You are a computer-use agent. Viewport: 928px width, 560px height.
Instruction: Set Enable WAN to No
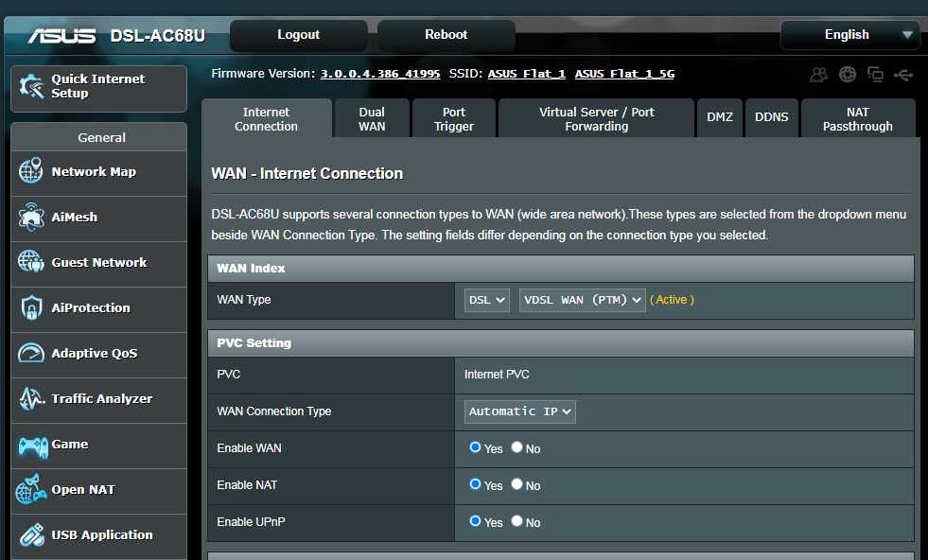(517, 448)
